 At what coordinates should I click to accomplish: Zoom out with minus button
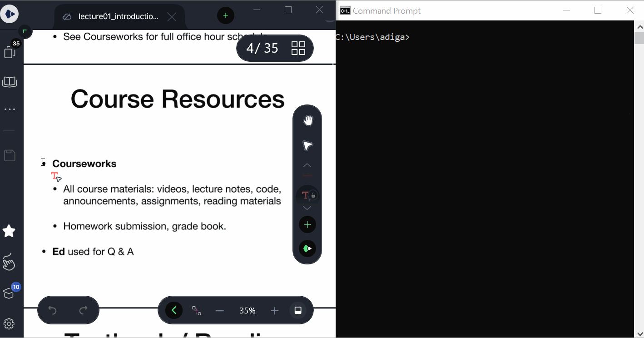pos(220,311)
